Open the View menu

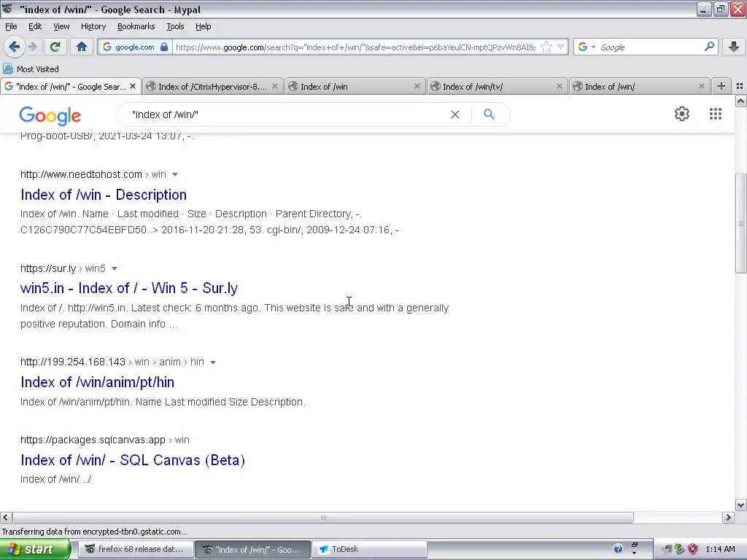[x=61, y=26]
